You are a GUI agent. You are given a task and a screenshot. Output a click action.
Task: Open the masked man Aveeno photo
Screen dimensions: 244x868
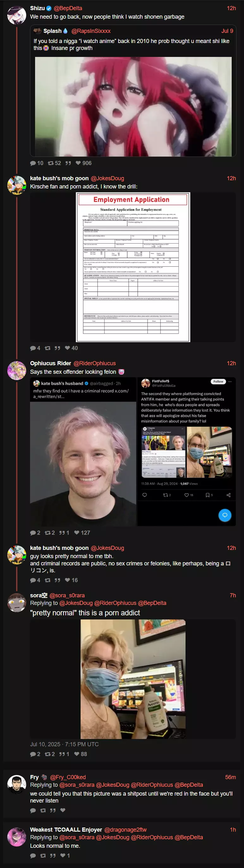click(x=133, y=679)
